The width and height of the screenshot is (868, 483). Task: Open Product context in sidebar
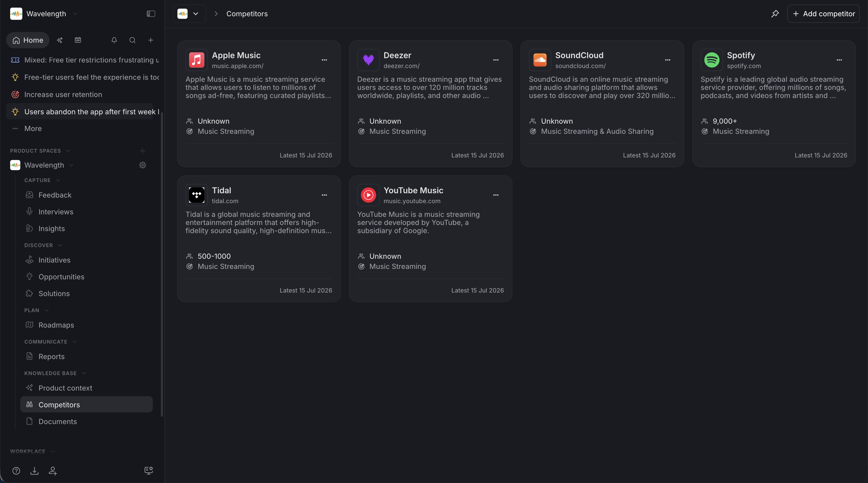tap(86, 388)
